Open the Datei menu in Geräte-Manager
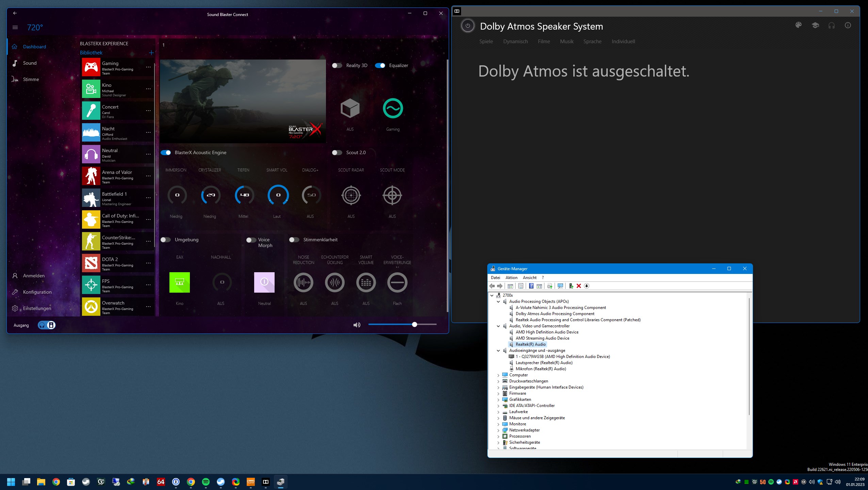 point(495,278)
